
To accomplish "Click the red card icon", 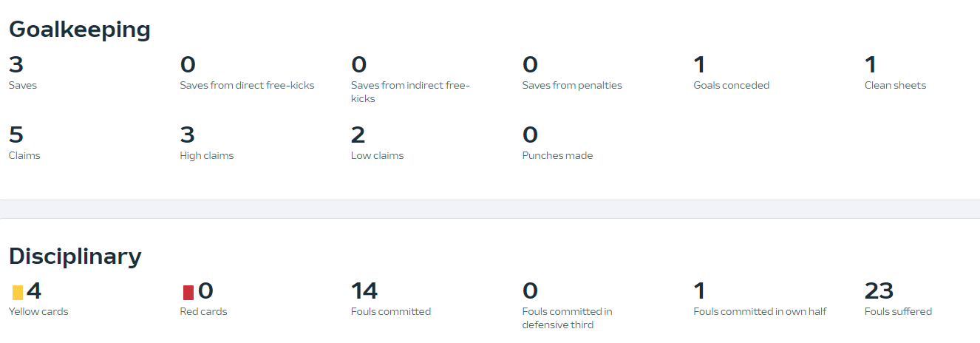I will pyautogui.click(x=188, y=292).
